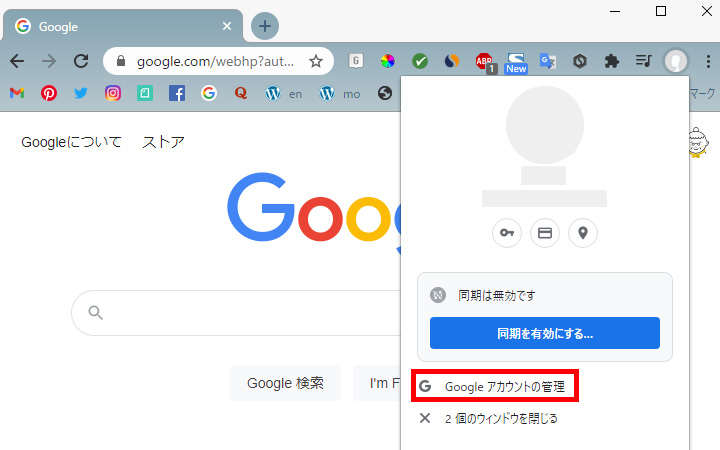Open a new tab with the plus button

264,26
